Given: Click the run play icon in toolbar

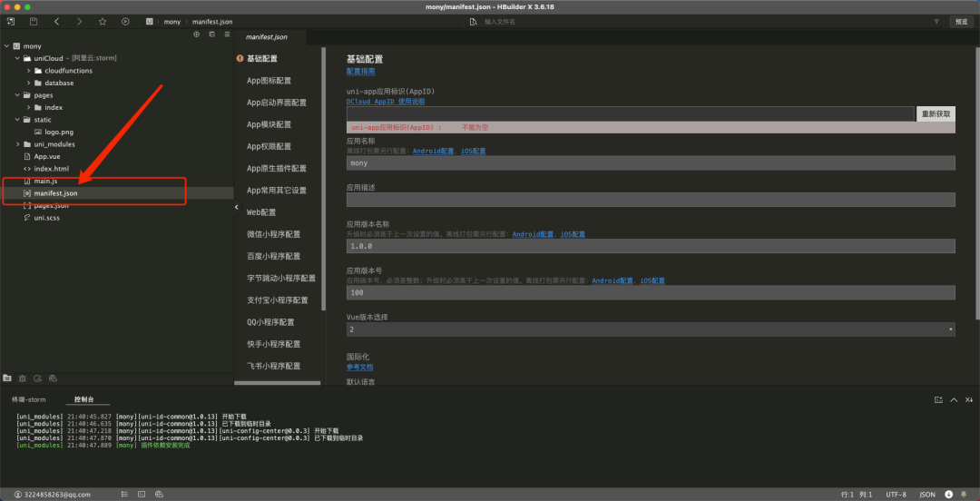Looking at the screenshot, I should [x=125, y=21].
